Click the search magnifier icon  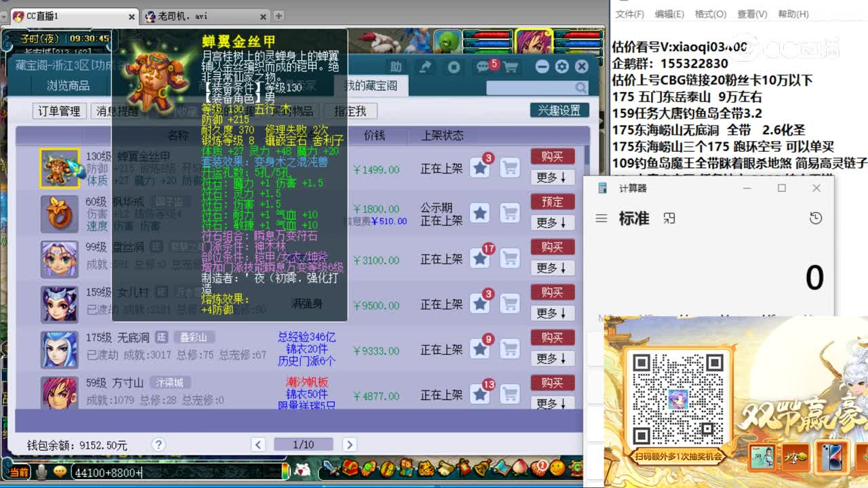(580, 87)
